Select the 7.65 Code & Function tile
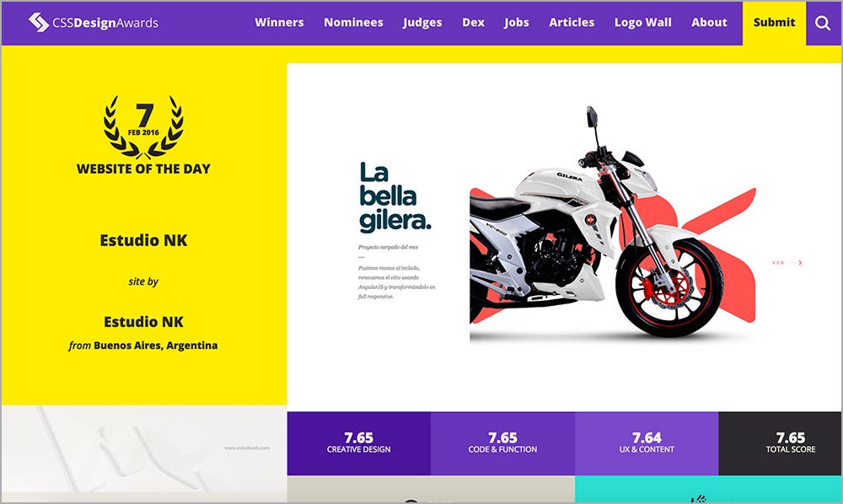 (x=502, y=443)
